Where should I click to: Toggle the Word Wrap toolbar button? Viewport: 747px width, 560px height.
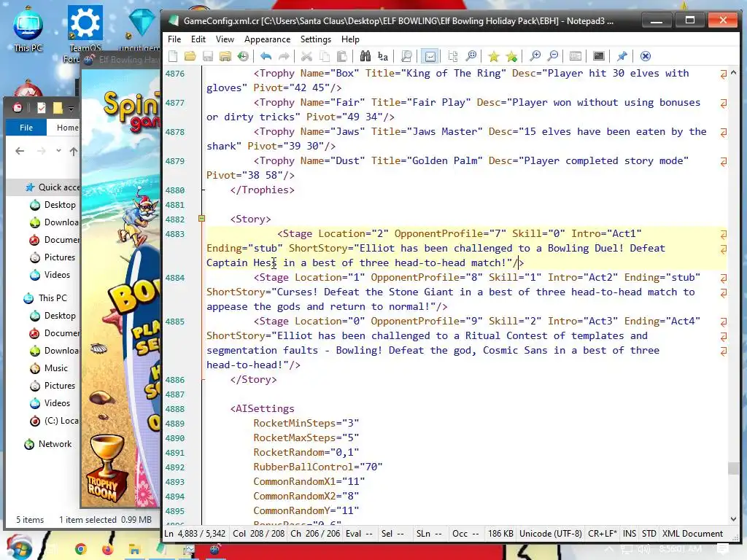430,56
